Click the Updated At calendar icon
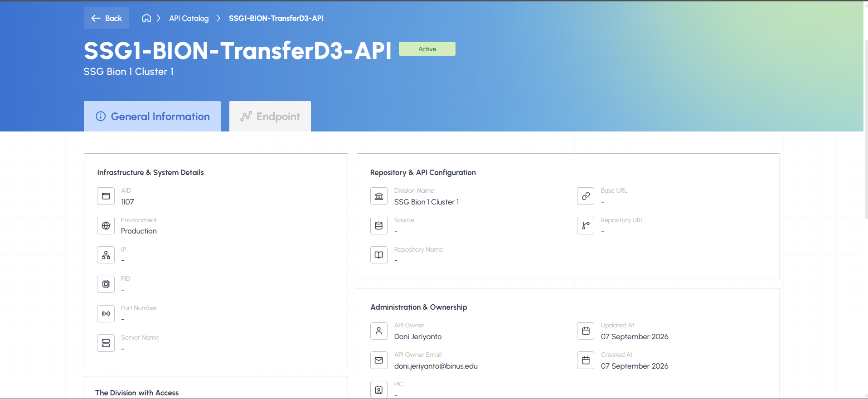The width and height of the screenshot is (868, 399). [586, 331]
